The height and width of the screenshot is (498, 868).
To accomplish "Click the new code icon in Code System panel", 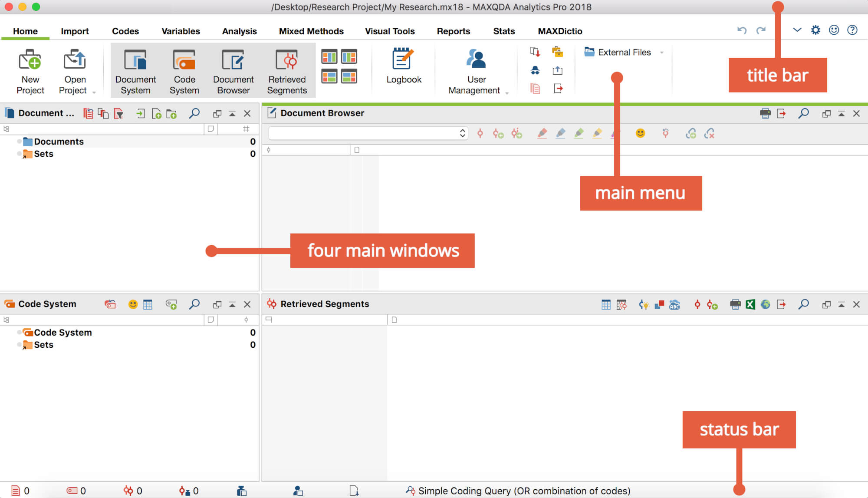I will click(x=171, y=304).
